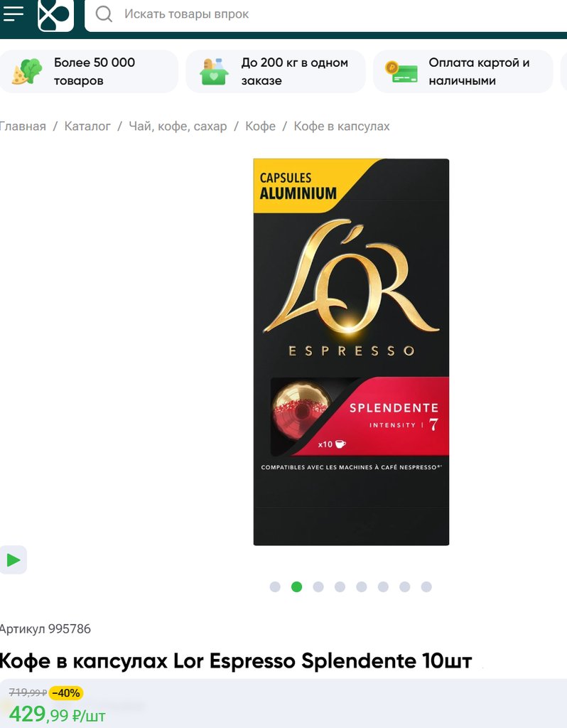This screenshot has width=567, height=728.
Task: Click the cheese and greens icon
Action: click(27, 72)
